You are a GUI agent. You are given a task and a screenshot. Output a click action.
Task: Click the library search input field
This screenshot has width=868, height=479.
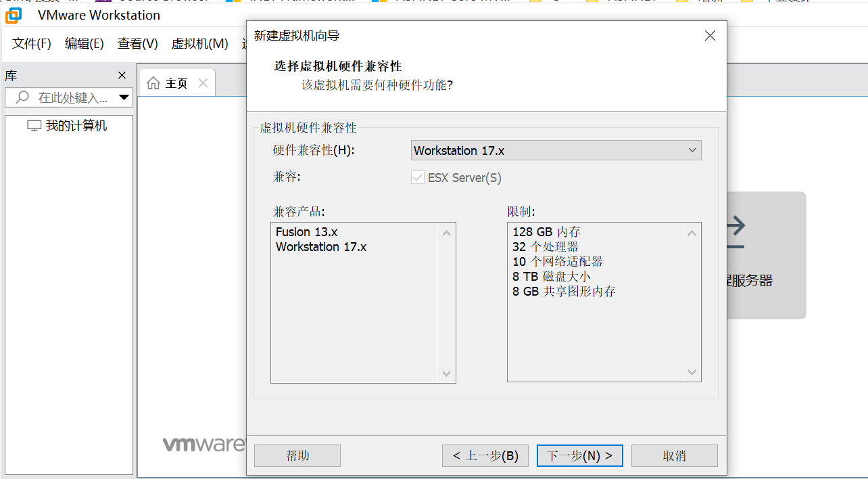tap(69, 97)
